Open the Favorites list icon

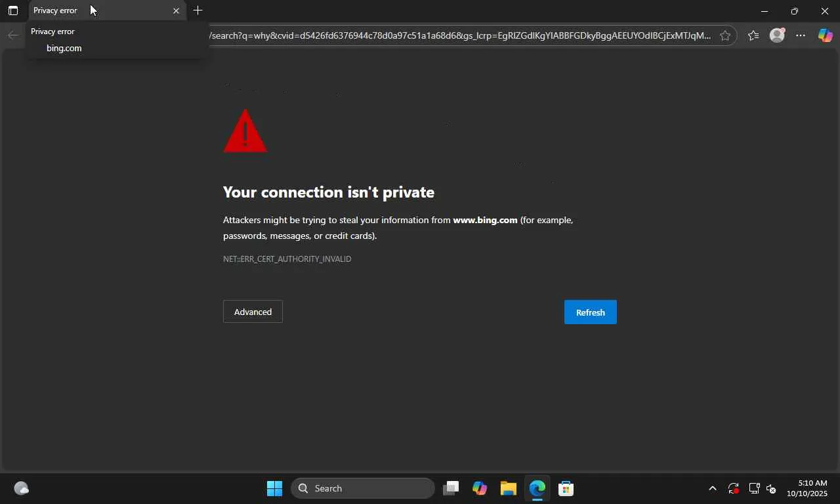click(x=753, y=35)
